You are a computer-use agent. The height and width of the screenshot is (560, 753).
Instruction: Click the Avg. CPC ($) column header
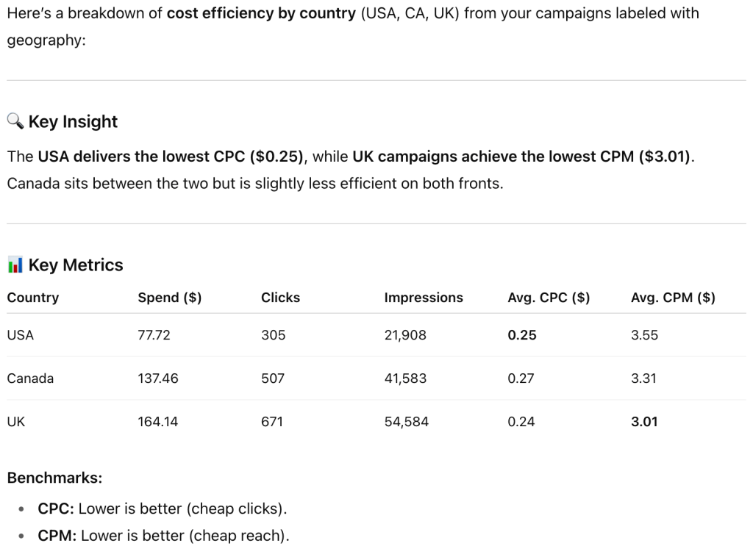point(549,298)
